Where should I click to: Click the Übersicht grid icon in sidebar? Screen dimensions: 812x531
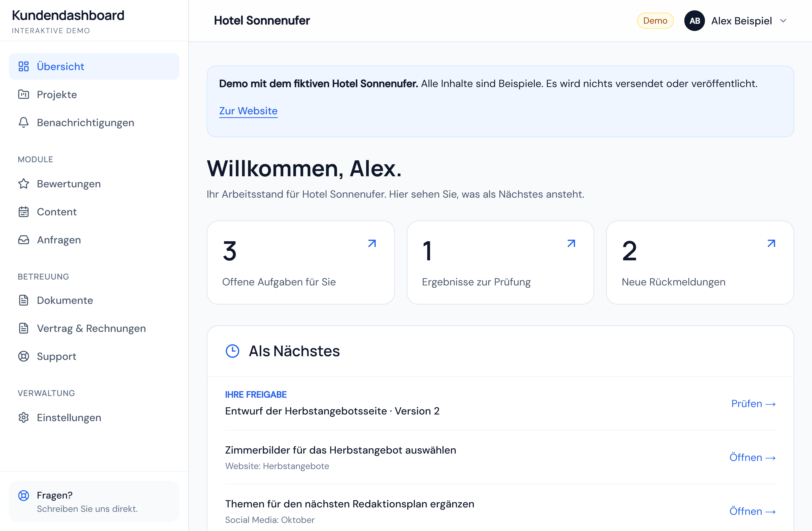pos(24,66)
